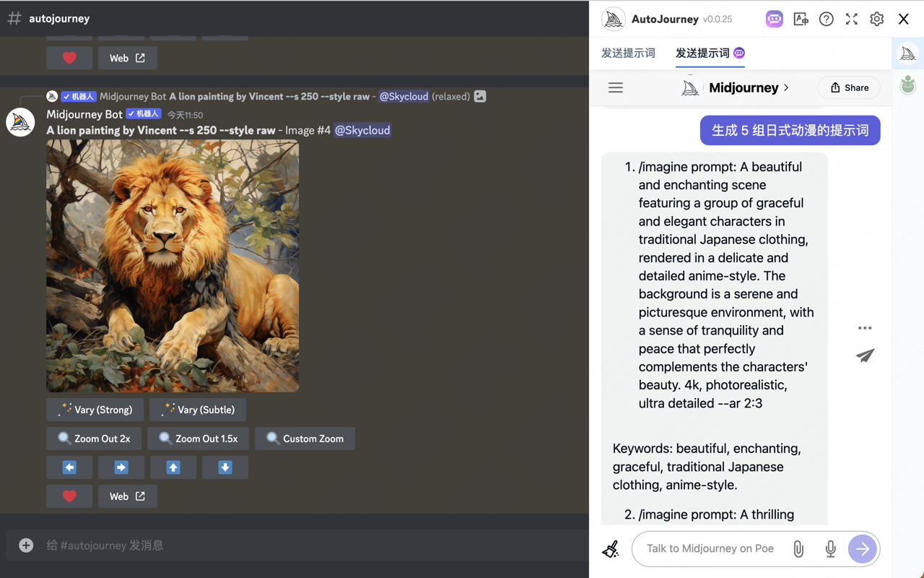Click the Vary (Strong) button

tap(95, 410)
